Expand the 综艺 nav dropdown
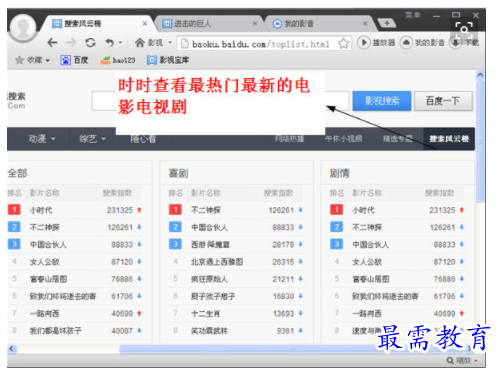 [103, 139]
